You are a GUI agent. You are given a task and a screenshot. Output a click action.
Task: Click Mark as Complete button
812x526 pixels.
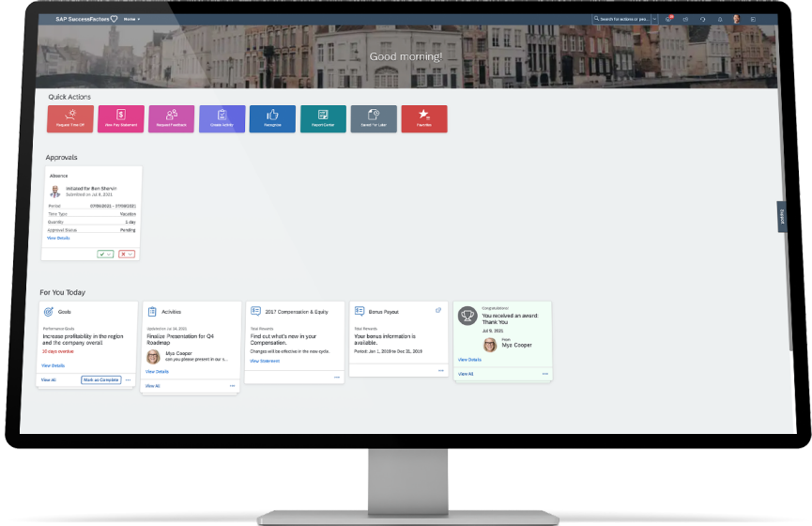point(101,379)
